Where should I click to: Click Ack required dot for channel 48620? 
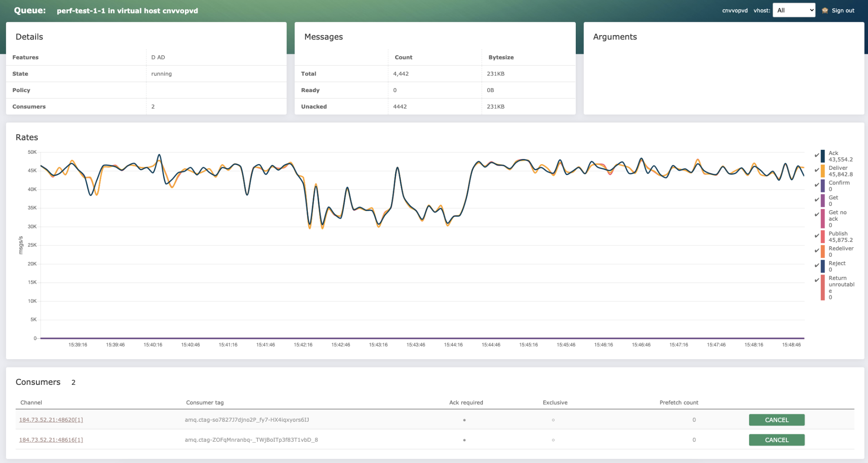tap(464, 420)
